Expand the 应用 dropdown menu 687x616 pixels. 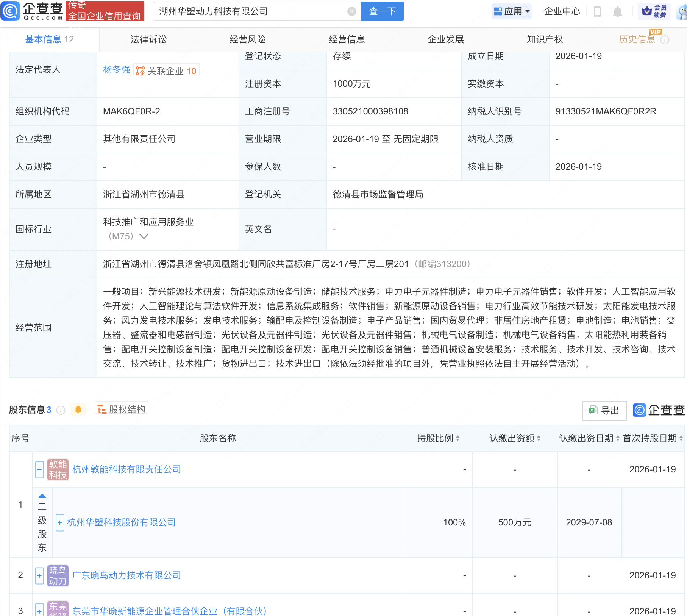click(512, 11)
